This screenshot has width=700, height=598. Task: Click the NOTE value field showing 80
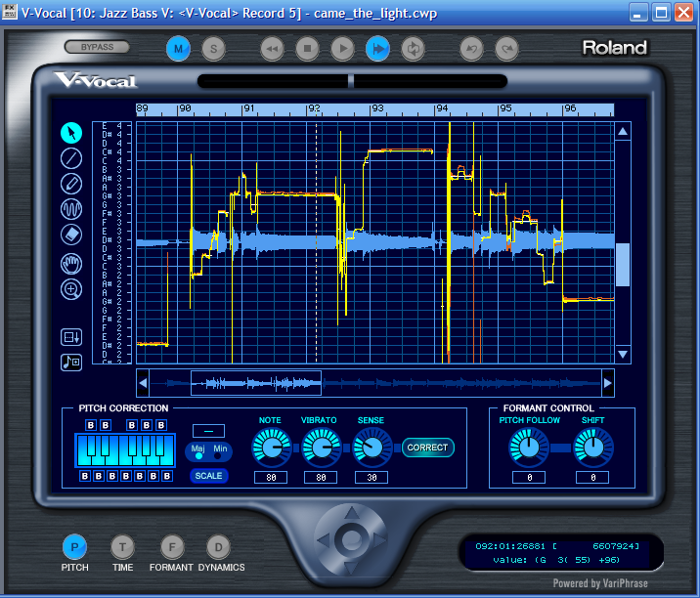[x=271, y=478]
